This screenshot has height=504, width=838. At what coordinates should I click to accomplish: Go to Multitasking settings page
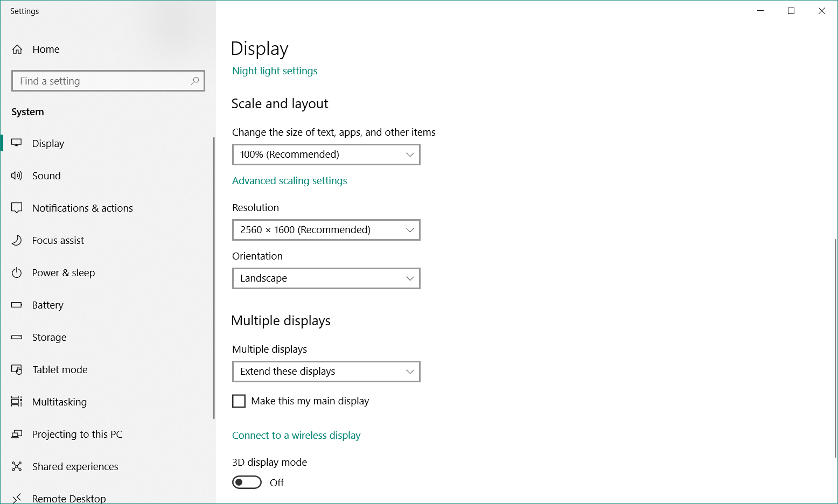tap(59, 402)
